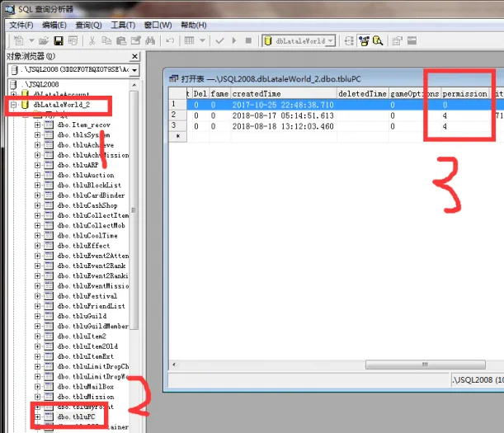This screenshot has width=504, height=433.
Task: Toggle the Object Browser toolbar icon
Action: (364, 40)
